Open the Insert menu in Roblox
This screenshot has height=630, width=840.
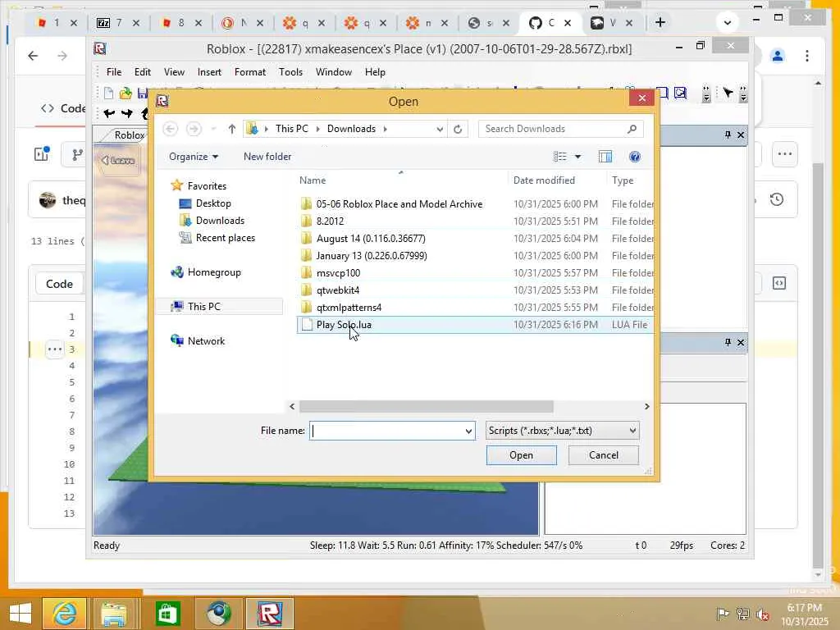tap(209, 72)
